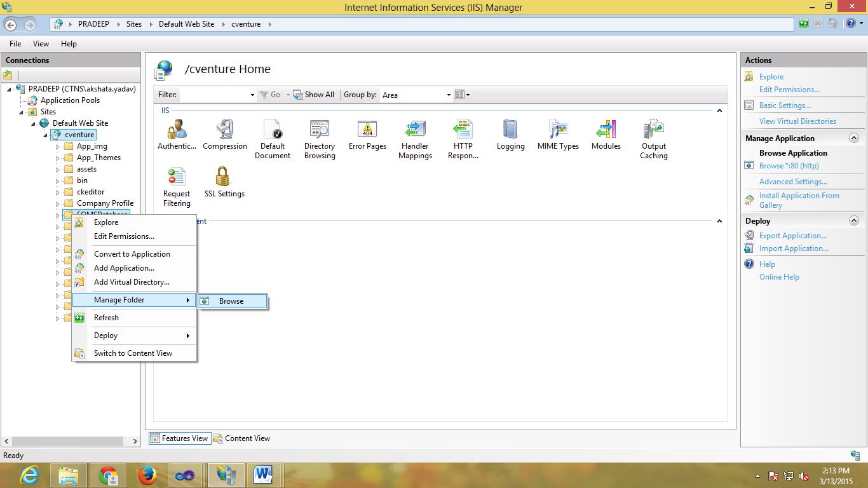Image resolution: width=868 pixels, height=488 pixels.
Task: Open Internet Explorer from taskbar
Action: [x=29, y=475]
